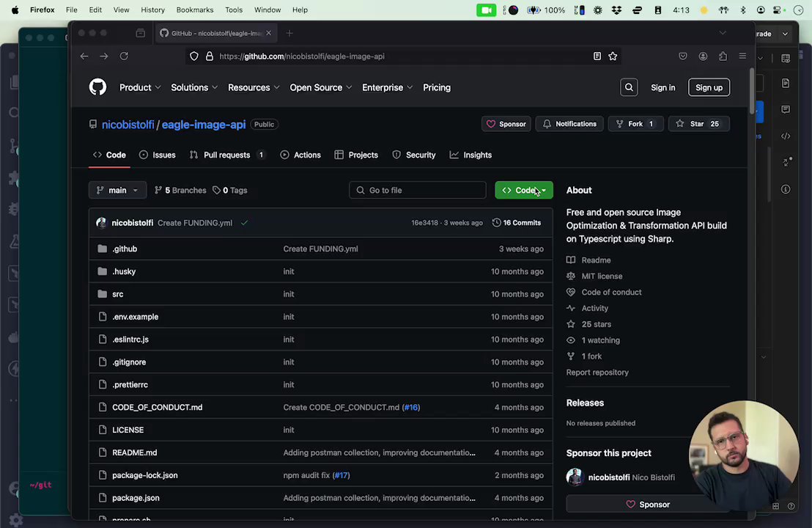Open pull request #17 link

click(342, 475)
